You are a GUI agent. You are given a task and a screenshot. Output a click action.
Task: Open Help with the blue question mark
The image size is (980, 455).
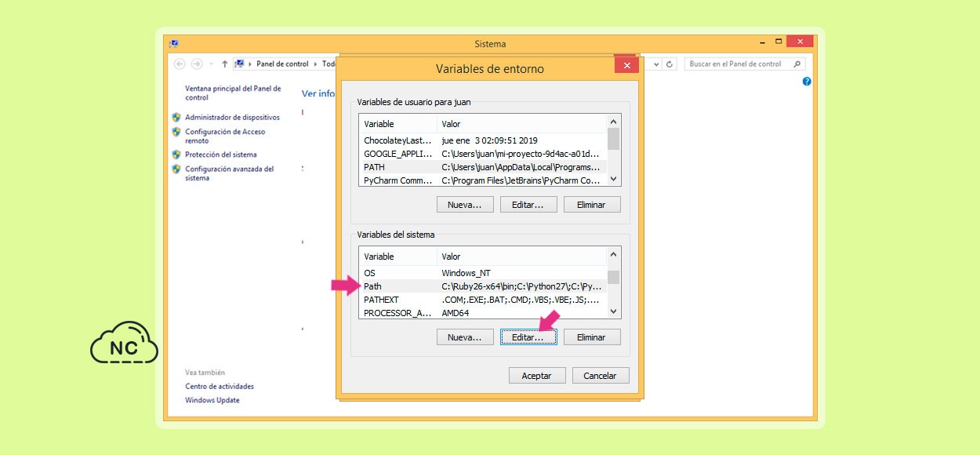pos(807,82)
